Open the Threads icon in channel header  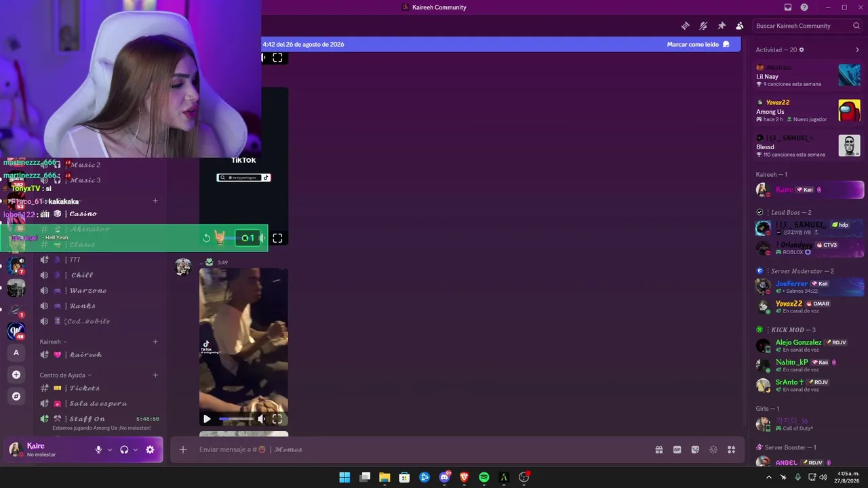click(686, 26)
